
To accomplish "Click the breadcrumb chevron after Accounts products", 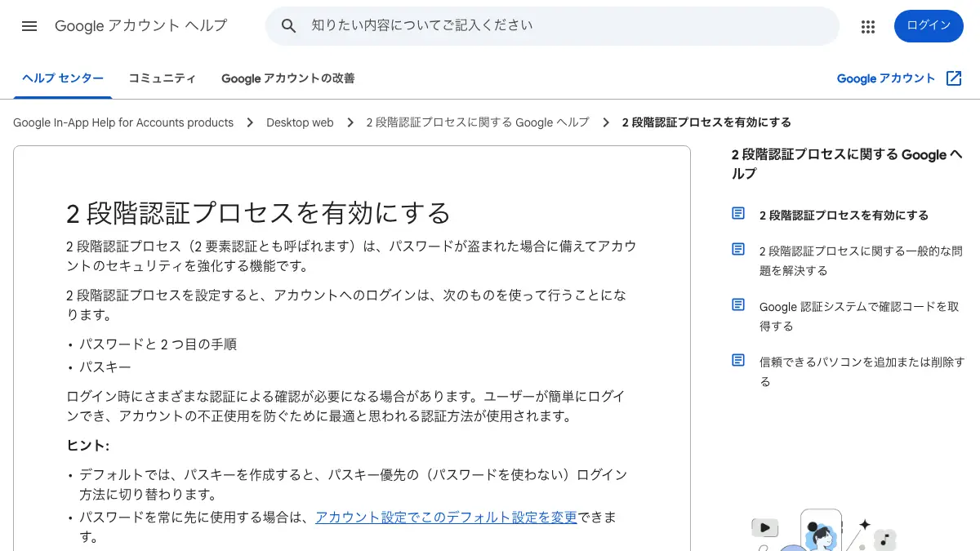I will [250, 122].
